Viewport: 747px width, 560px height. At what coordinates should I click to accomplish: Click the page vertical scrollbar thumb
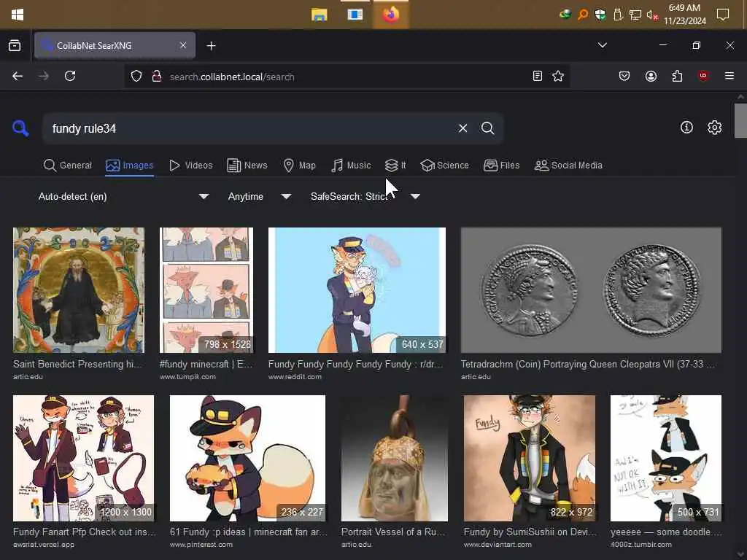(x=740, y=120)
